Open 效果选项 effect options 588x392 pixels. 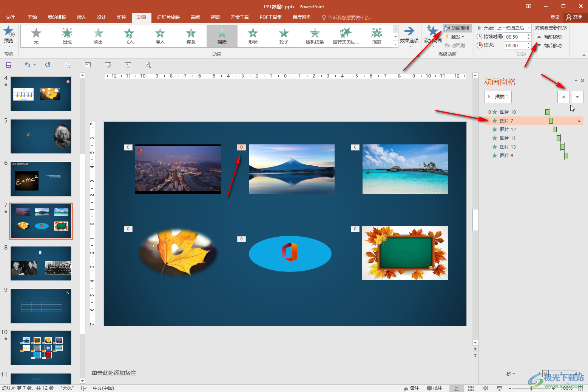(x=409, y=36)
